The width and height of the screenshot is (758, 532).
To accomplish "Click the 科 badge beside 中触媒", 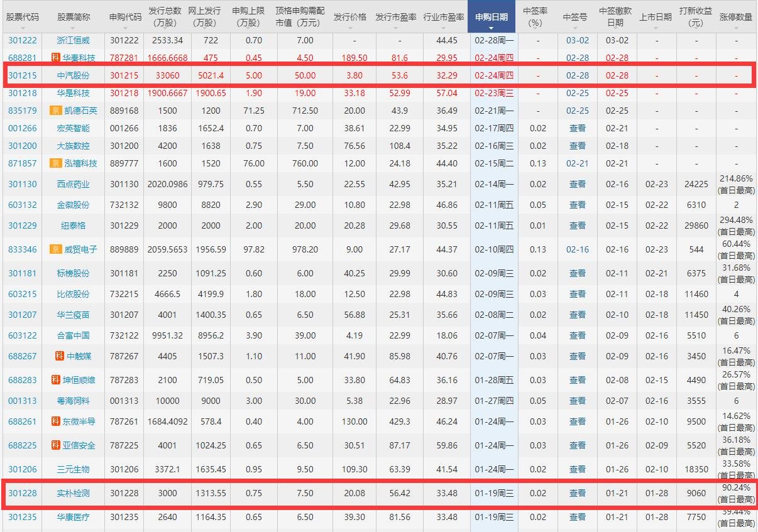I will (60, 356).
